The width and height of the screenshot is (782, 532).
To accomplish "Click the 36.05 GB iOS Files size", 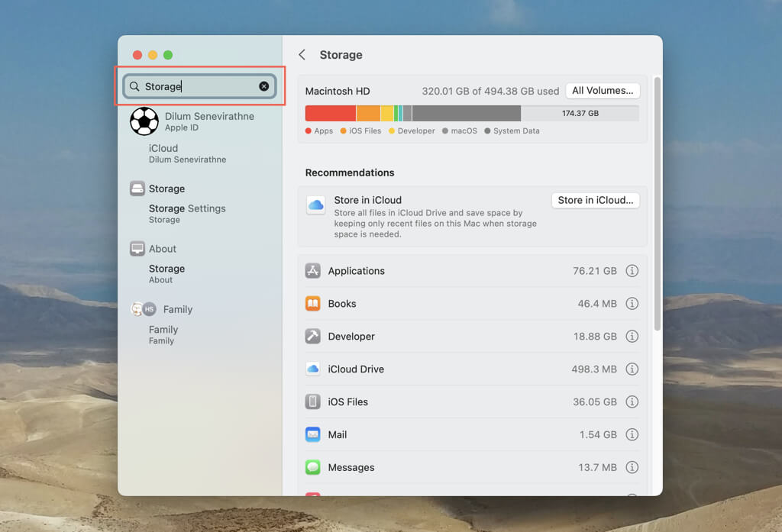I will [x=594, y=402].
